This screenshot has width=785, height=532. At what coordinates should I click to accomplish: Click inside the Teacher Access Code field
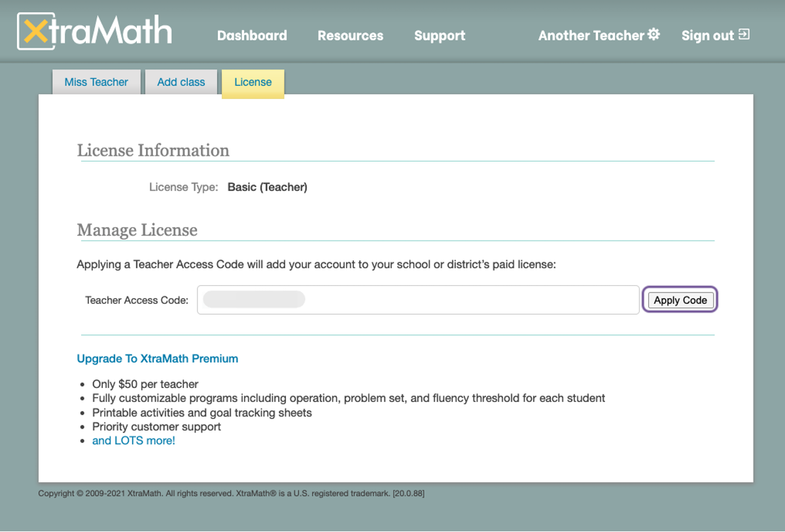[x=418, y=299]
